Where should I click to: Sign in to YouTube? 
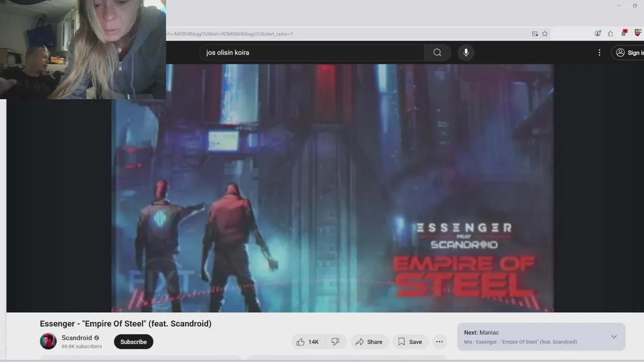tap(629, 52)
